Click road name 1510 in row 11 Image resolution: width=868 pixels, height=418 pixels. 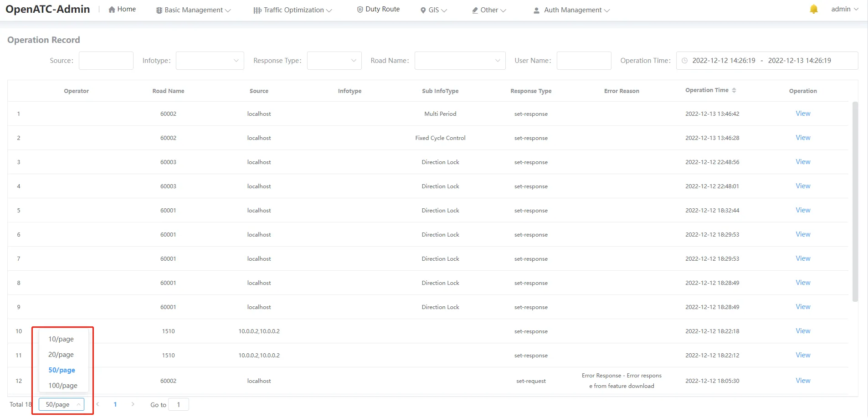click(168, 355)
